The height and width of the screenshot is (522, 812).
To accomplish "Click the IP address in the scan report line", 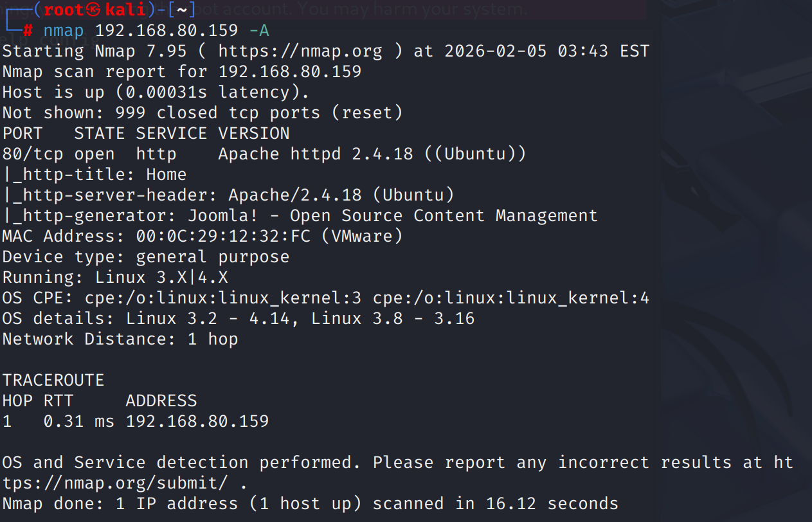I will coord(290,71).
